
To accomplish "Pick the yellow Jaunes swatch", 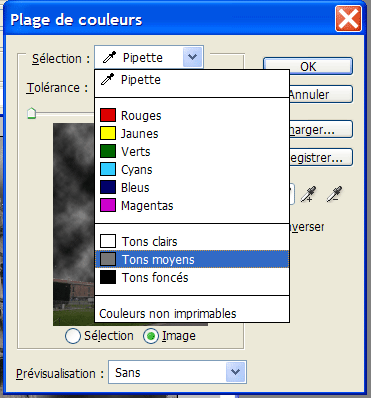I will pyautogui.click(x=108, y=133).
